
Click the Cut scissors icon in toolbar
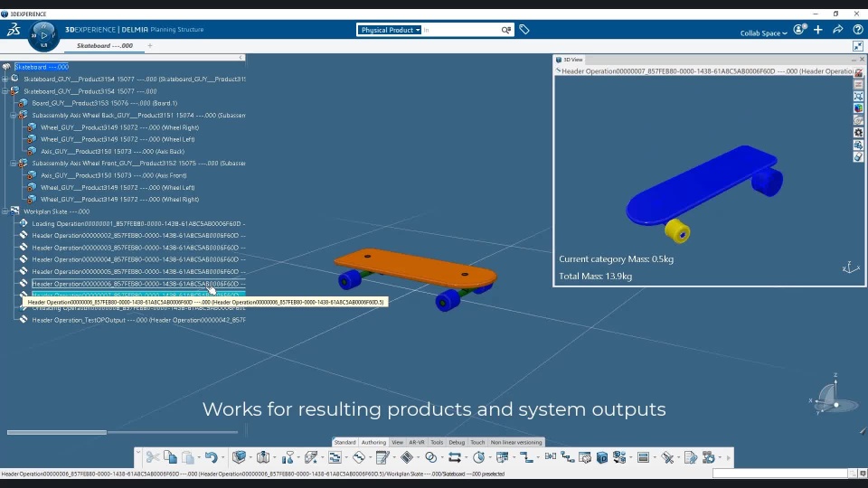click(x=152, y=457)
